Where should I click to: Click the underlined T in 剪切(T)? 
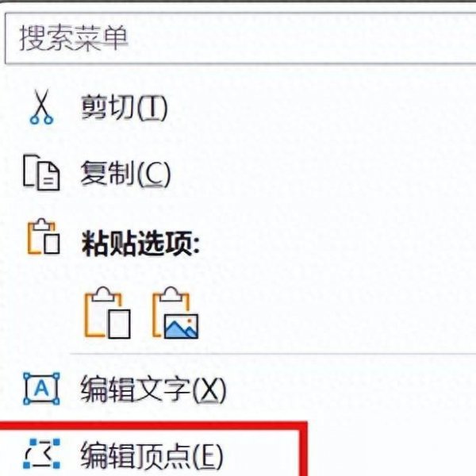[x=152, y=107]
